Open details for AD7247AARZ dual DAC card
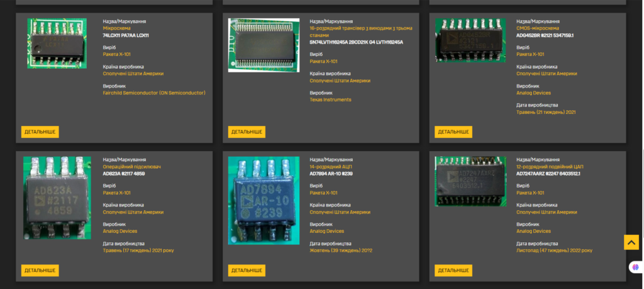The height and width of the screenshot is (289, 644). (453, 271)
